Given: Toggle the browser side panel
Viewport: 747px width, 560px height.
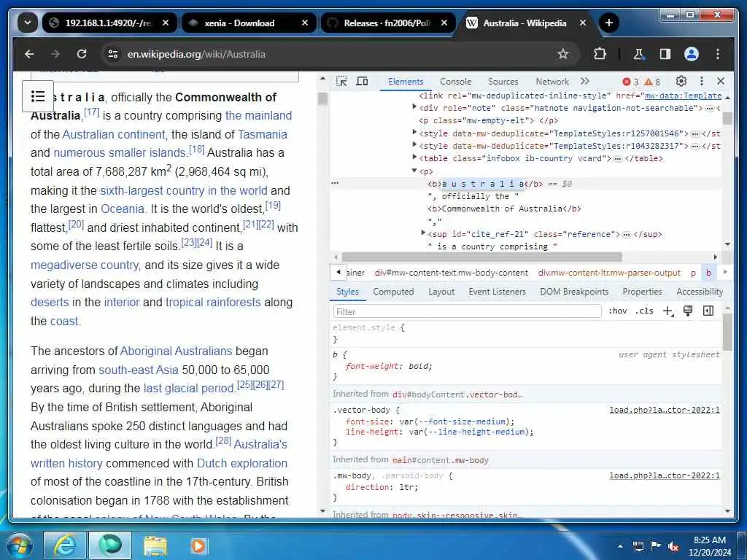Looking at the screenshot, I should [x=665, y=54].
